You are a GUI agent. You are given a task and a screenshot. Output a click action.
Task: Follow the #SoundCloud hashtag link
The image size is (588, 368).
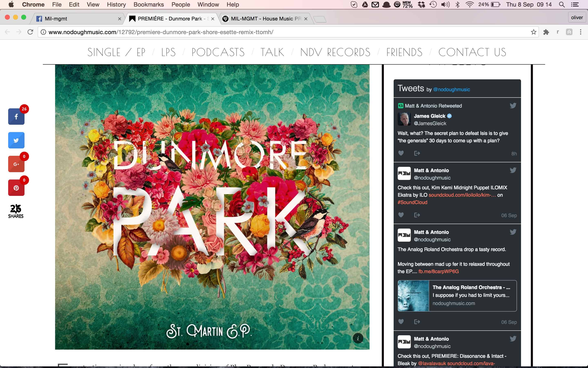pos(412,202)
